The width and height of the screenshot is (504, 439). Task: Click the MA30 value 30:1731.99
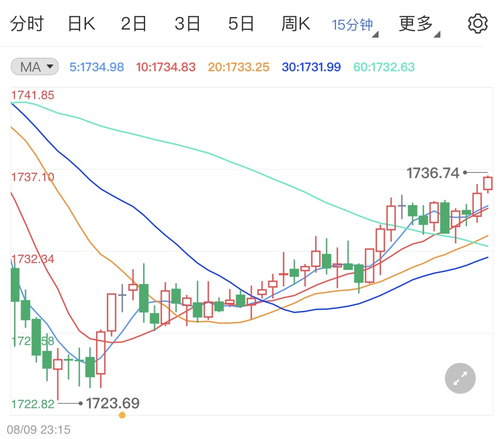pos(311,67)
